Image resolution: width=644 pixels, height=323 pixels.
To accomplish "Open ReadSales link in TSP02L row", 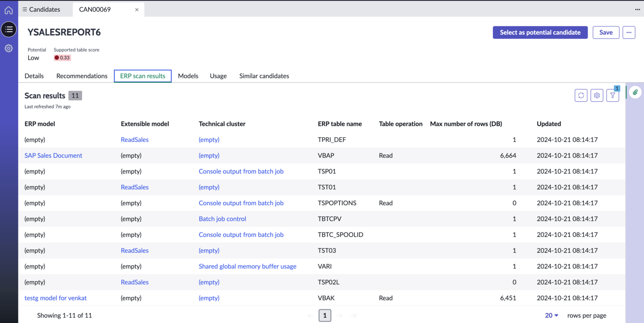I will 135,282.
